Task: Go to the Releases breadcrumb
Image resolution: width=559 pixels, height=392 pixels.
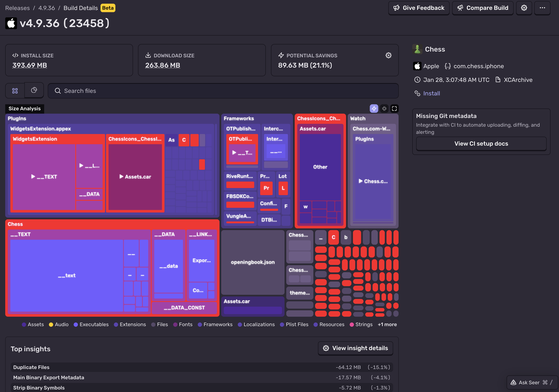Action: pyautogui.click(x=18, y=8)
